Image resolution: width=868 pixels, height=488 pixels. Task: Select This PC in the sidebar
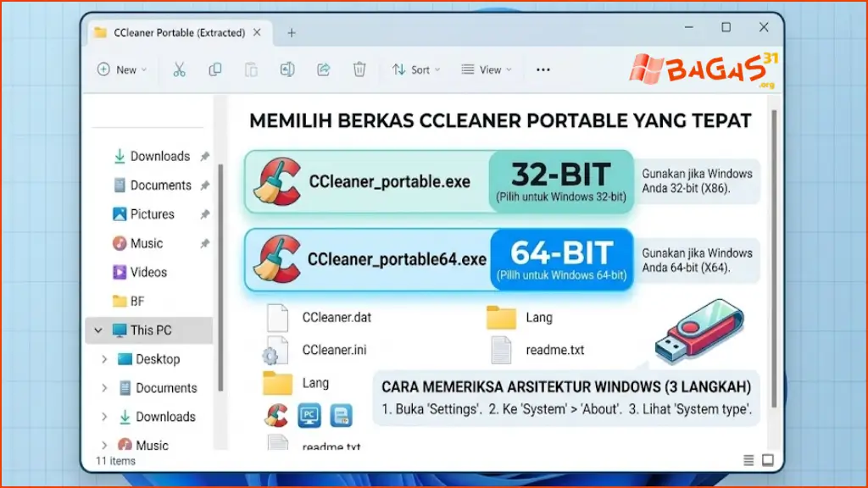[149, 330]
